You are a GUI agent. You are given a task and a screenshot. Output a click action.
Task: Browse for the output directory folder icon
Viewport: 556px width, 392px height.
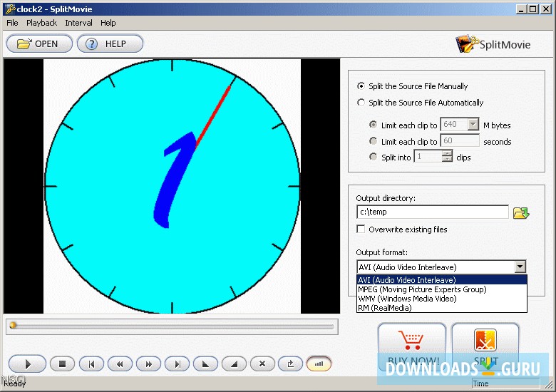521,212
